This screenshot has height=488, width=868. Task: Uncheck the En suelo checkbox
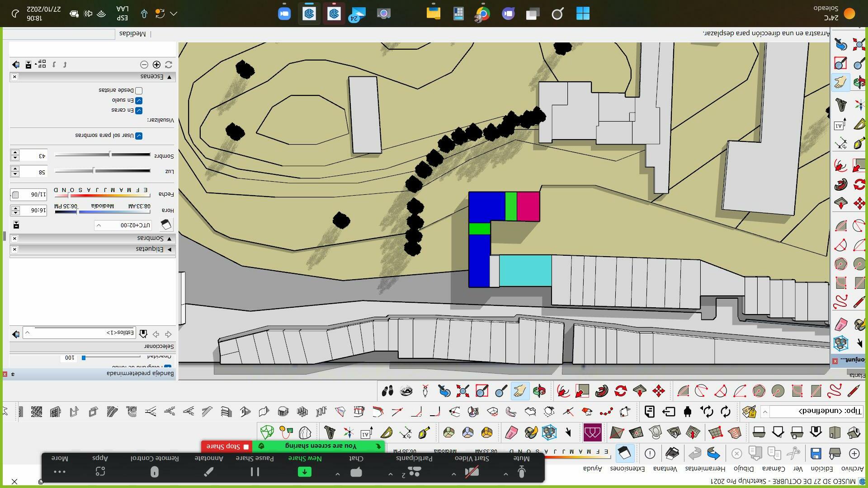click(139, 100)
